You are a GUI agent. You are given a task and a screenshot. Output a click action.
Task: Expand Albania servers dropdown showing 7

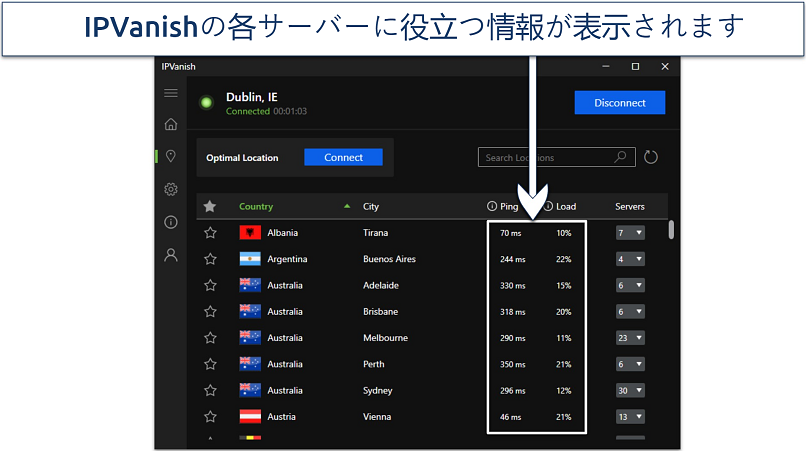(x=630, y=233)
